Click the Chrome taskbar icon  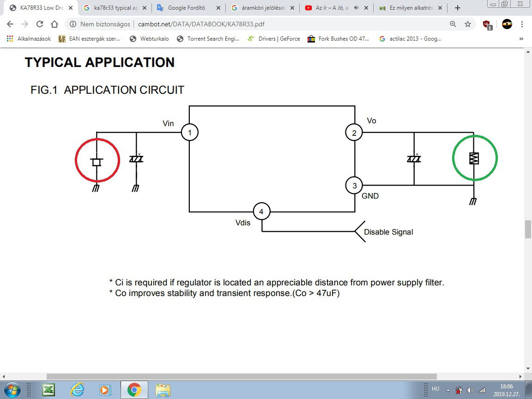tap(134, 390)
